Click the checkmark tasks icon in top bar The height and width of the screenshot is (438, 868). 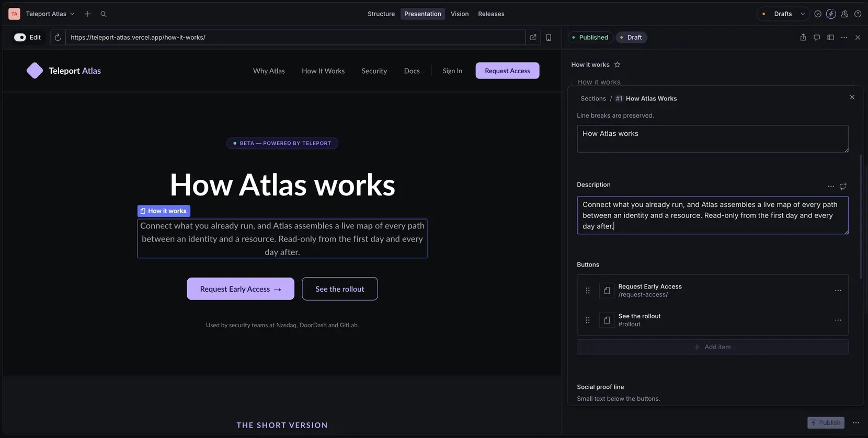[x=818, y=14]
